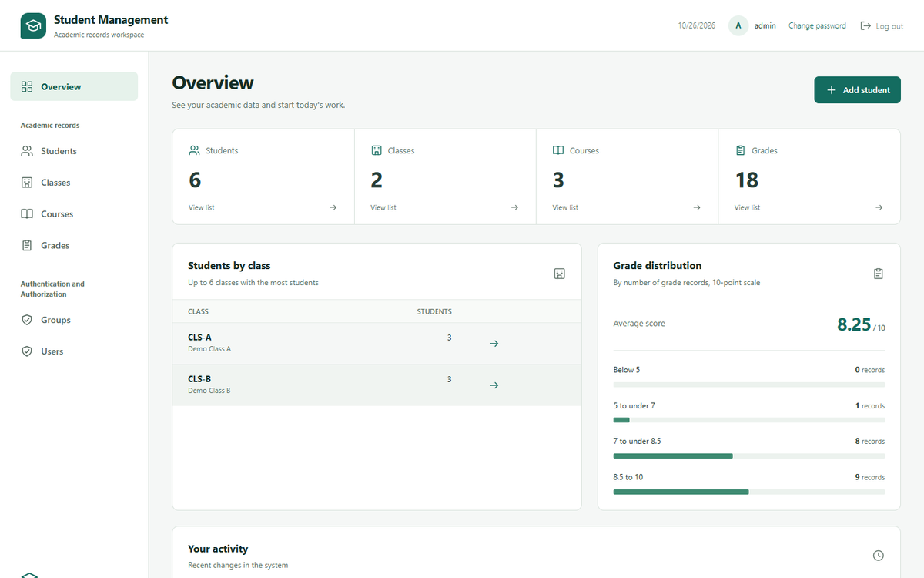Click the Student Management title

(x=111, y=20)
